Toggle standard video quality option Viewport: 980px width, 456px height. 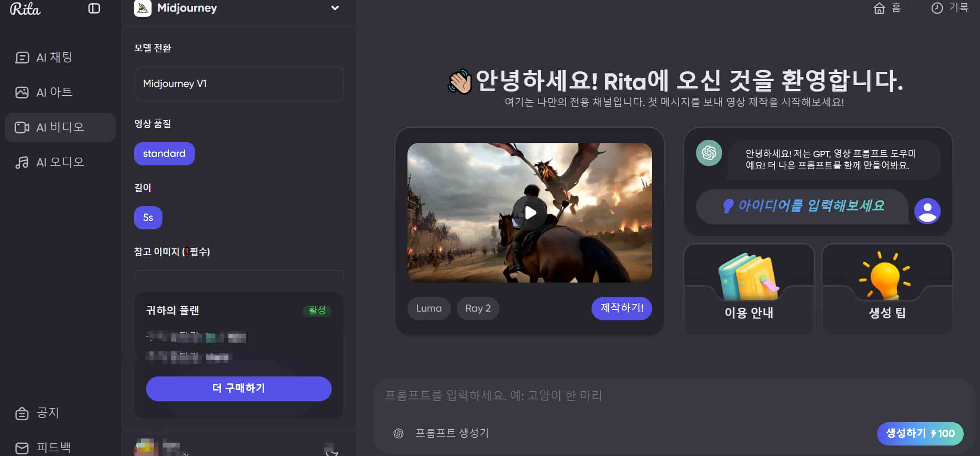point(164,153)
